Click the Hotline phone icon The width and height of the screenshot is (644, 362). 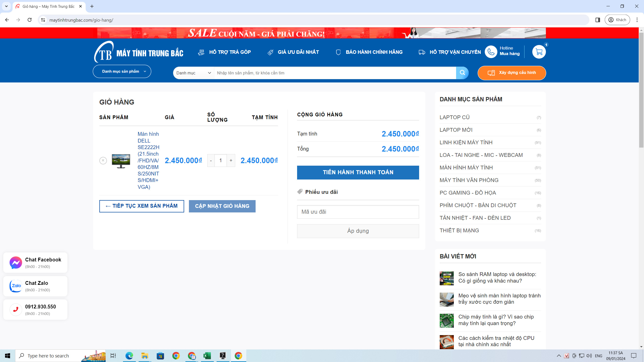point(491,52)
